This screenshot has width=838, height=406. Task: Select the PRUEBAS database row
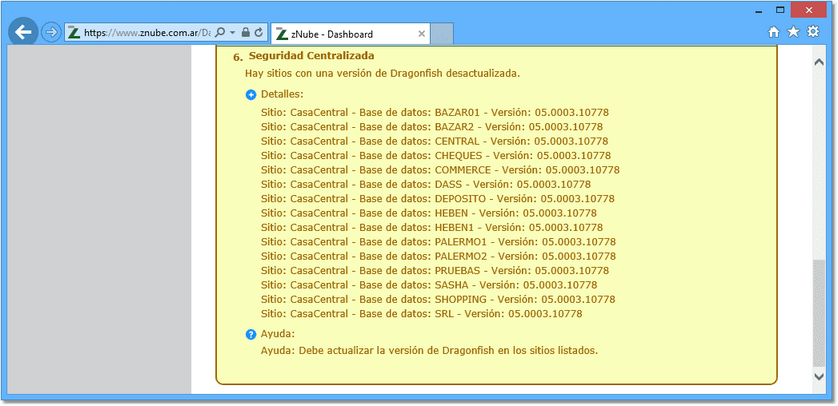point(435,270)
